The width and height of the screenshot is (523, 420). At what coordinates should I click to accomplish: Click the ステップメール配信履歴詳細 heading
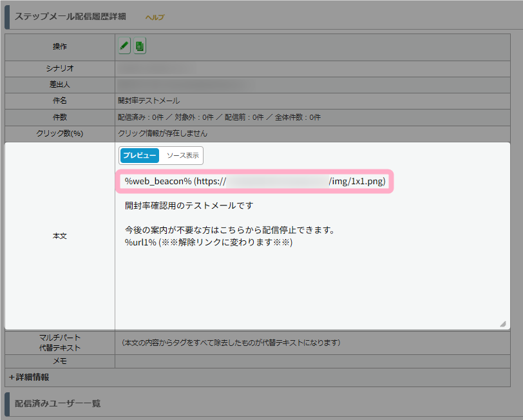71,16
